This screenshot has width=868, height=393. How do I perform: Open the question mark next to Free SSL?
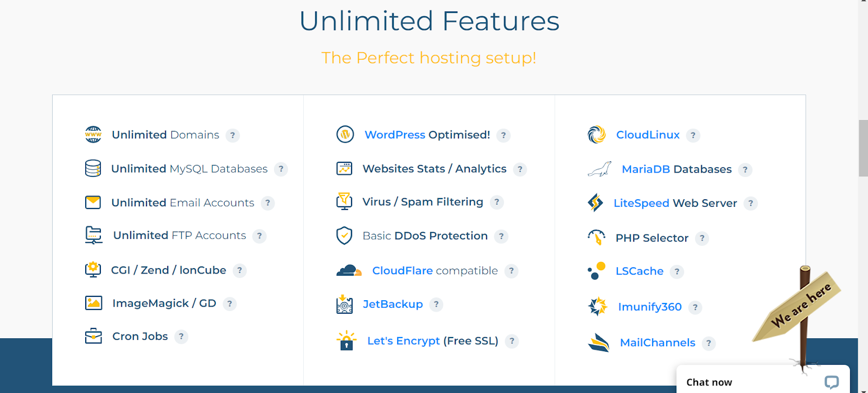(512, 341)
